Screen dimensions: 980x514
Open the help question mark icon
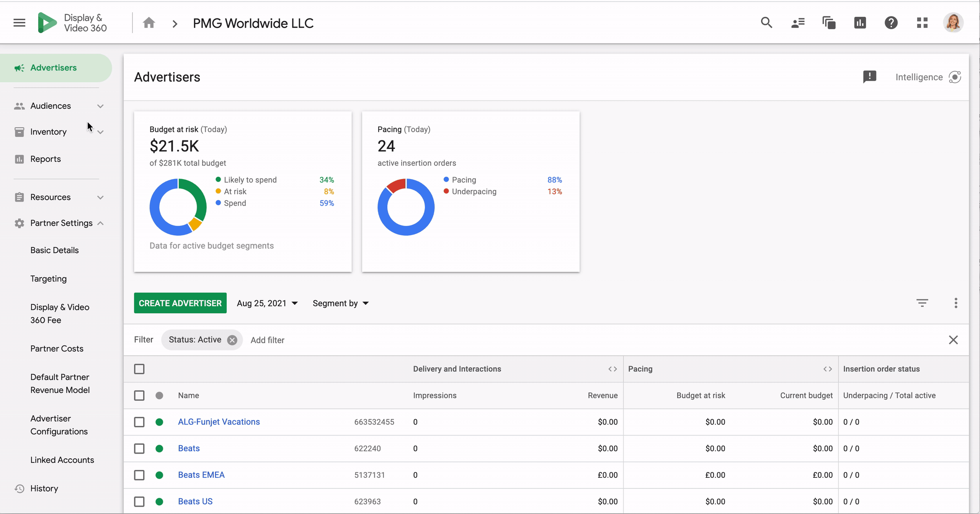click(891, 23)
